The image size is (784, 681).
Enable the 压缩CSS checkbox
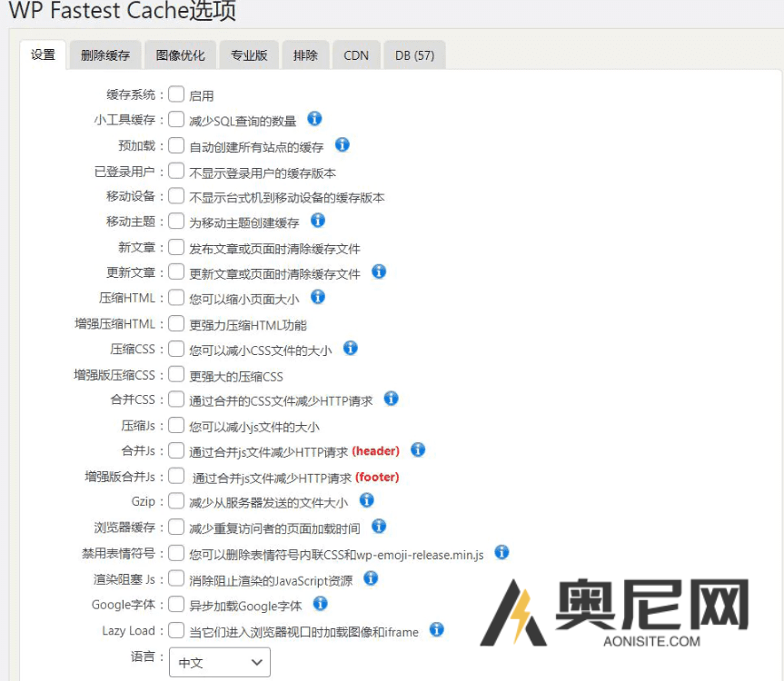(176, 349)
